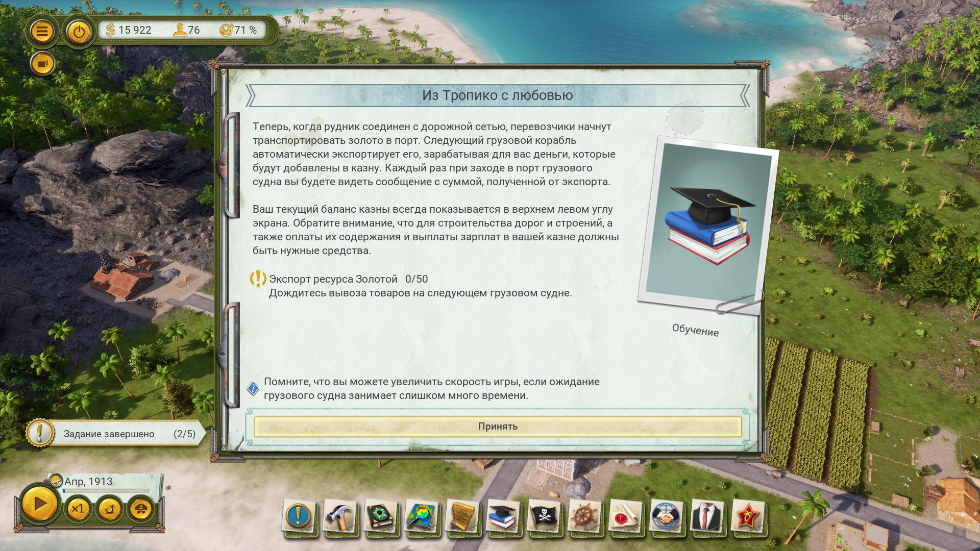Click the dialog title Из Тропико с любовью
Viewport: 980px width, 551px height.
coord(498,95)
